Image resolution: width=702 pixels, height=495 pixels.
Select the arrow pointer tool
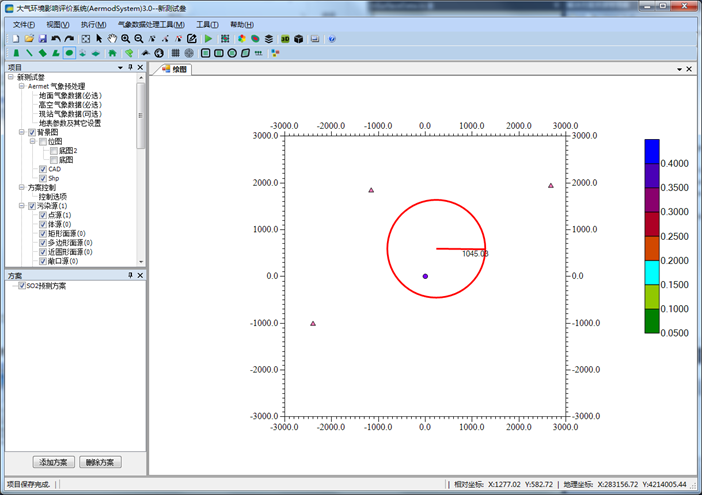click(x=99, y=39)
